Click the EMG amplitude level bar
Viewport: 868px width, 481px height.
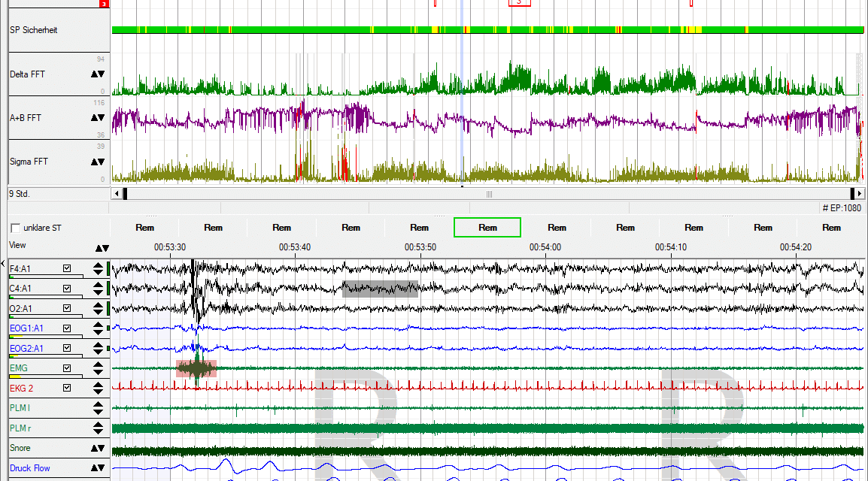[x=47, y=376]
